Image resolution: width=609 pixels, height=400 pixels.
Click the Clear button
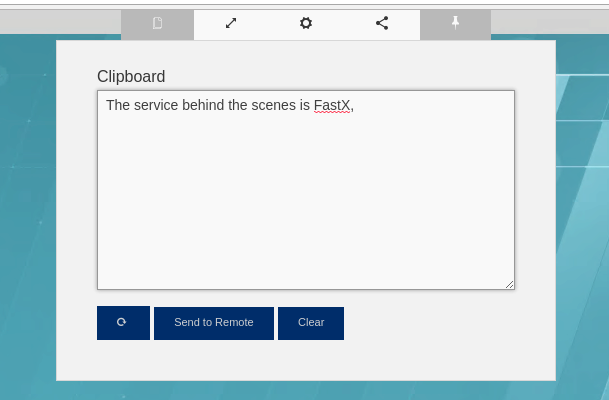311,323
